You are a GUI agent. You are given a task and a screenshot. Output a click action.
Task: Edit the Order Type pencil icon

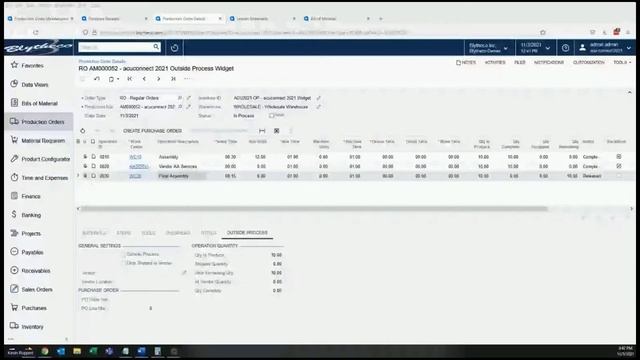click(189, 98)
